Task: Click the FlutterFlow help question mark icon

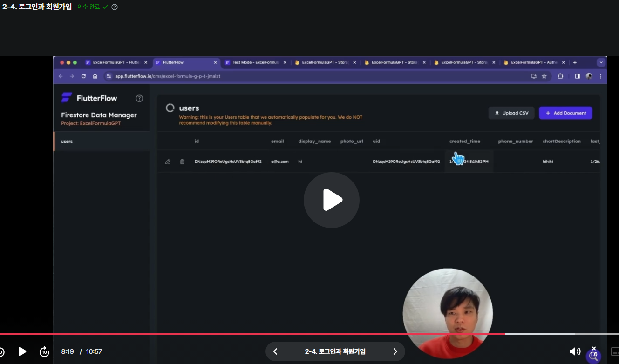Action: coord(139,98)
